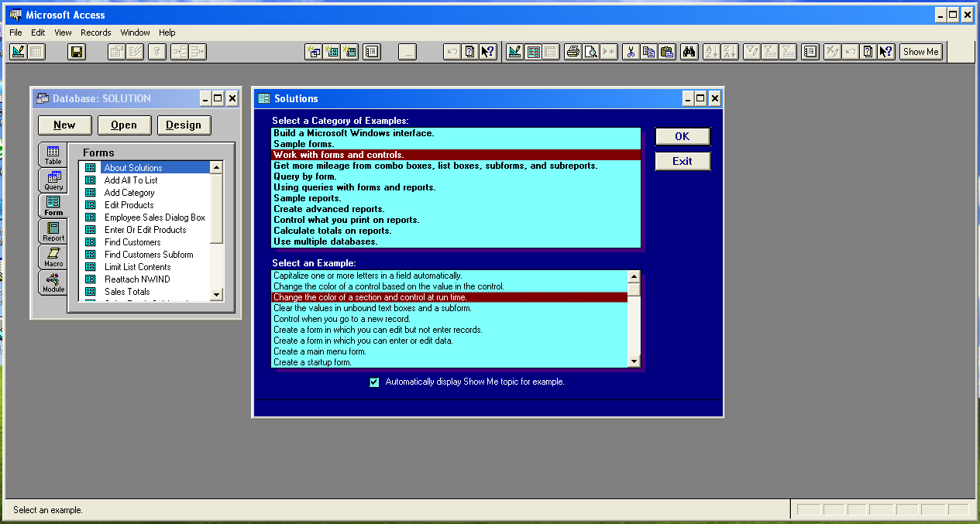
Task: Click Database Window icon beside Show All Records
Action: (810, 52)
